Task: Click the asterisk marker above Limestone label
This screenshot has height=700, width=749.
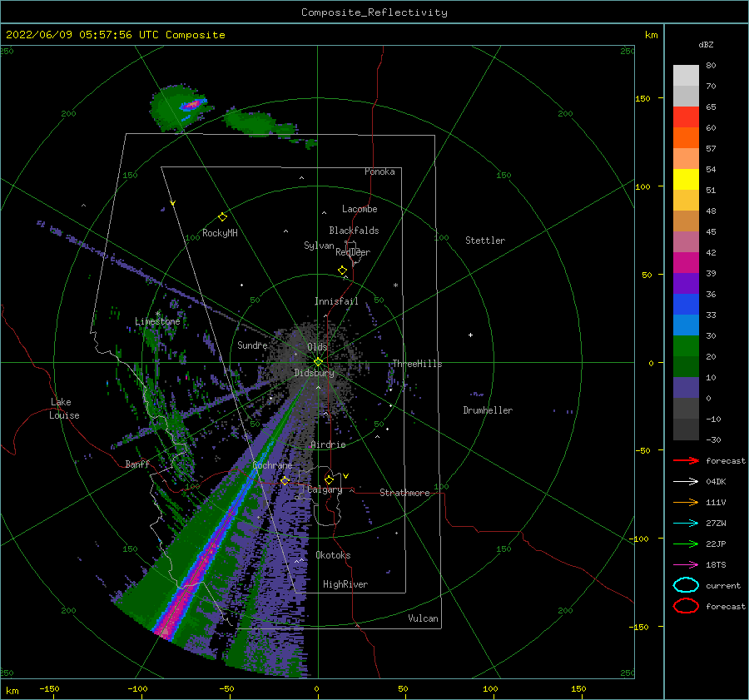Action: click(x=157, y=314)
